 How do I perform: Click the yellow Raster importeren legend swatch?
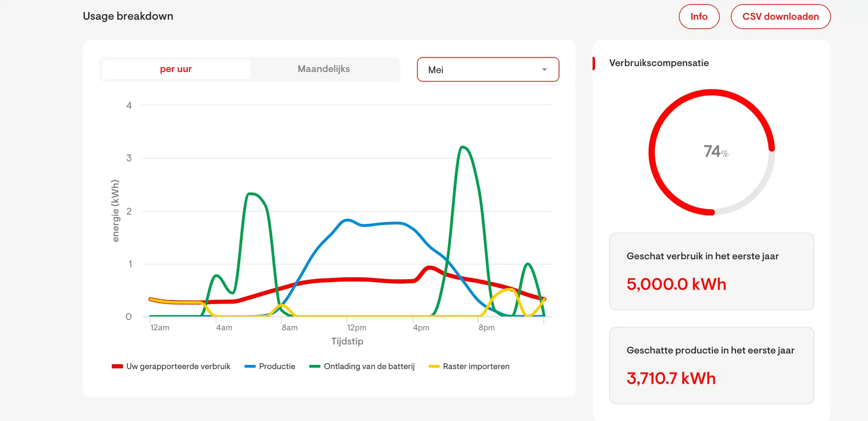click(434, 366)
